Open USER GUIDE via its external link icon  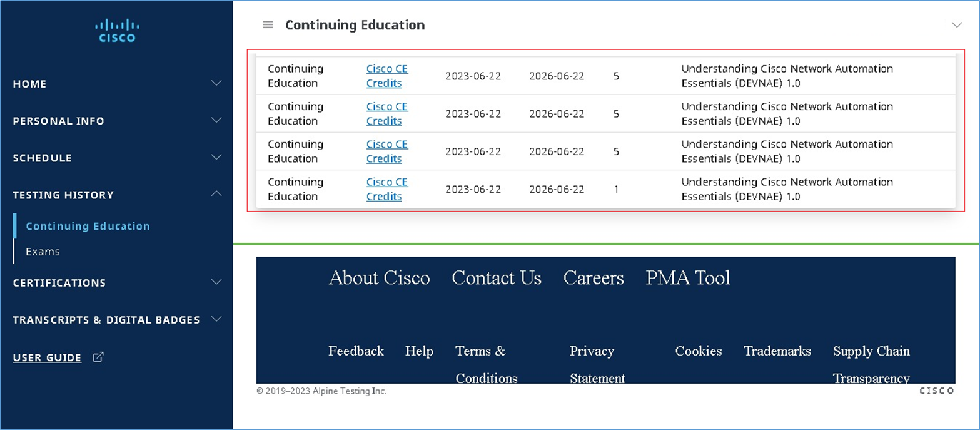98,356
